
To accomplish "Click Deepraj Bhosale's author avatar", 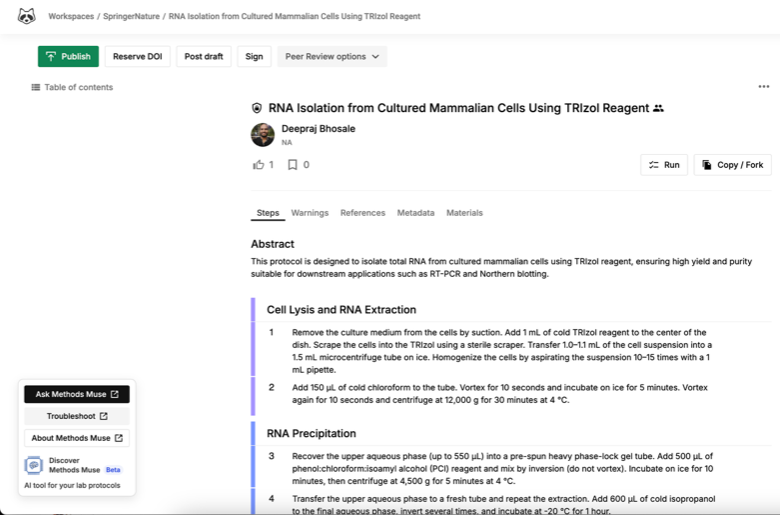I will tap(263, 135).
